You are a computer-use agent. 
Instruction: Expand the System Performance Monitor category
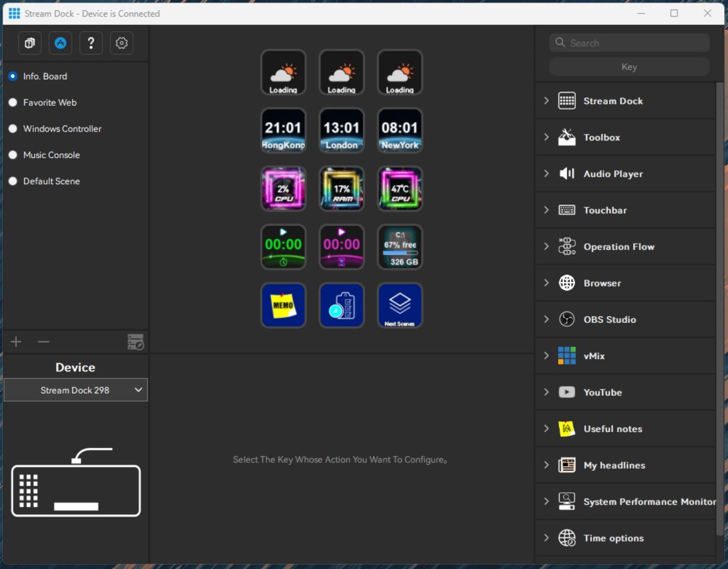coord(546,502)
